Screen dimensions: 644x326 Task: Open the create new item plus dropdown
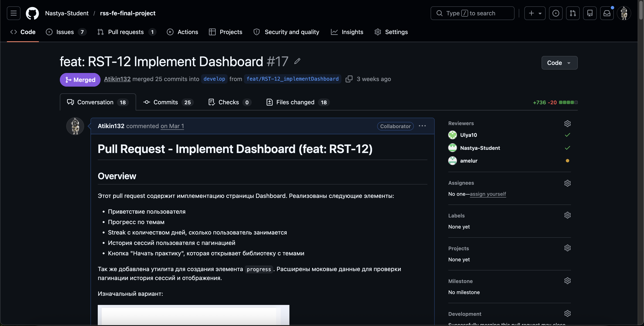(535, 13)
